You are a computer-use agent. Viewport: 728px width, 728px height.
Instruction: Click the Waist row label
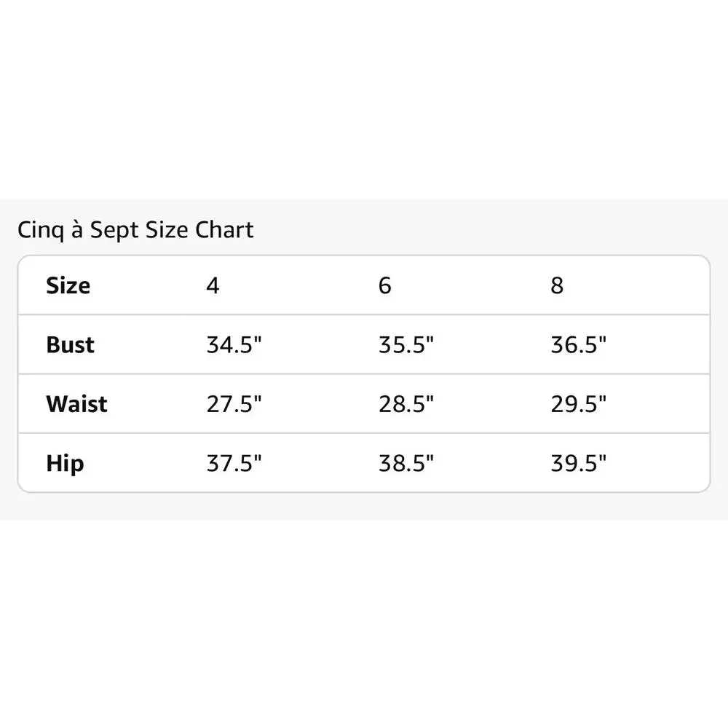(x=76, y=403)
